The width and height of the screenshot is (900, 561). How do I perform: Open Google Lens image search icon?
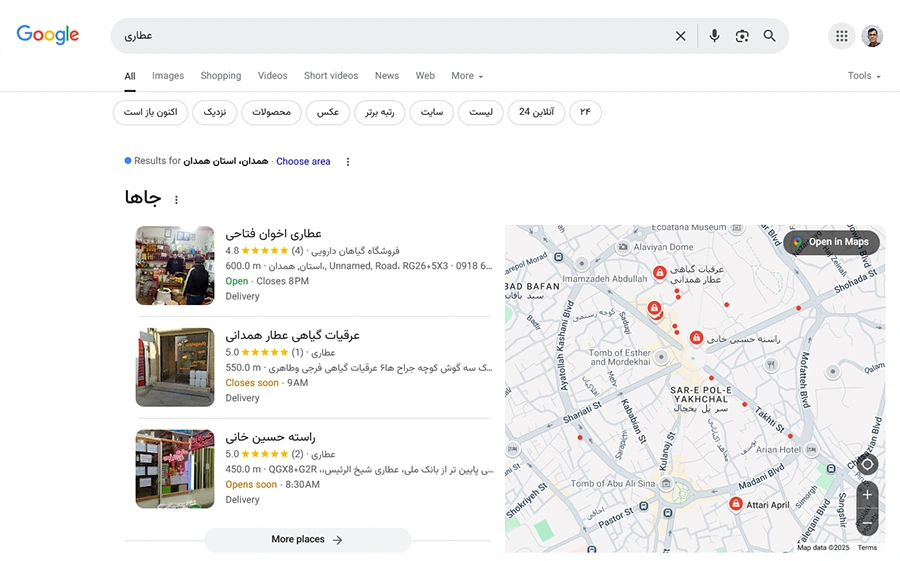click(742, 36)
